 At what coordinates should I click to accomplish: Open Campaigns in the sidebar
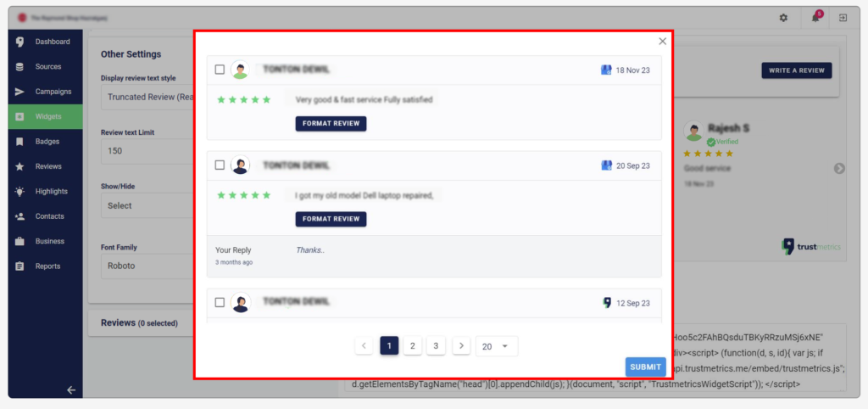tap(46, 92)
